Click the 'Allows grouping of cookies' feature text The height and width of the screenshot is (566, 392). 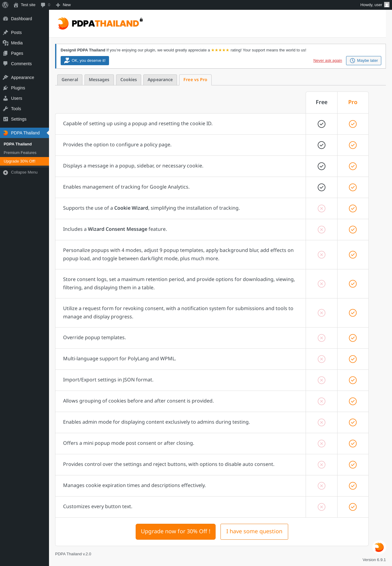[138, 401]
